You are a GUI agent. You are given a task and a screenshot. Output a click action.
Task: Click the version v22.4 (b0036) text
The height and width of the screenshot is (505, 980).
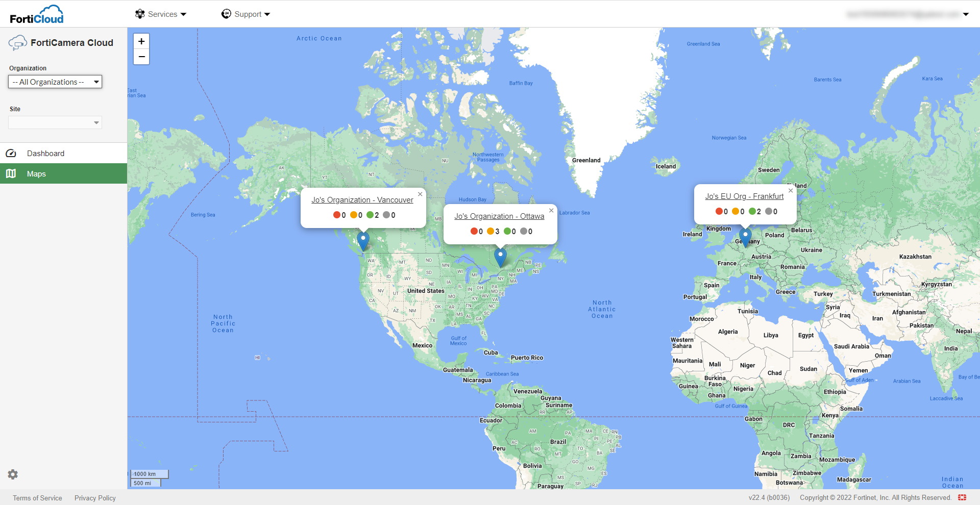point(769,498)
